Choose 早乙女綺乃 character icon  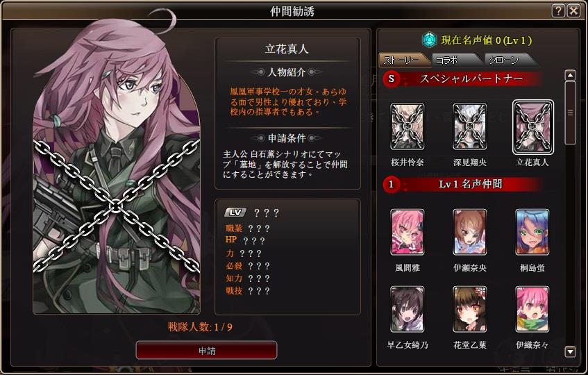(408, 310)
